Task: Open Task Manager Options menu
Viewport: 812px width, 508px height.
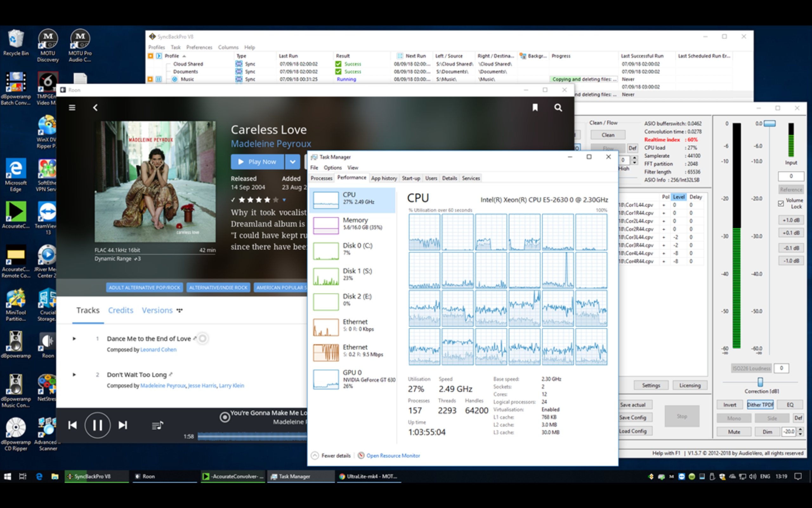Action: pos(332,168)
